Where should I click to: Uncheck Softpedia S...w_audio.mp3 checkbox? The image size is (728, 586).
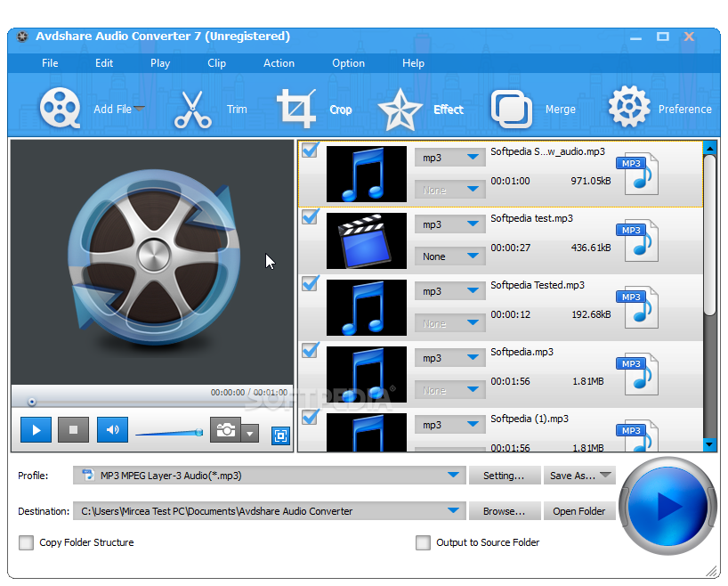point(310,150)
